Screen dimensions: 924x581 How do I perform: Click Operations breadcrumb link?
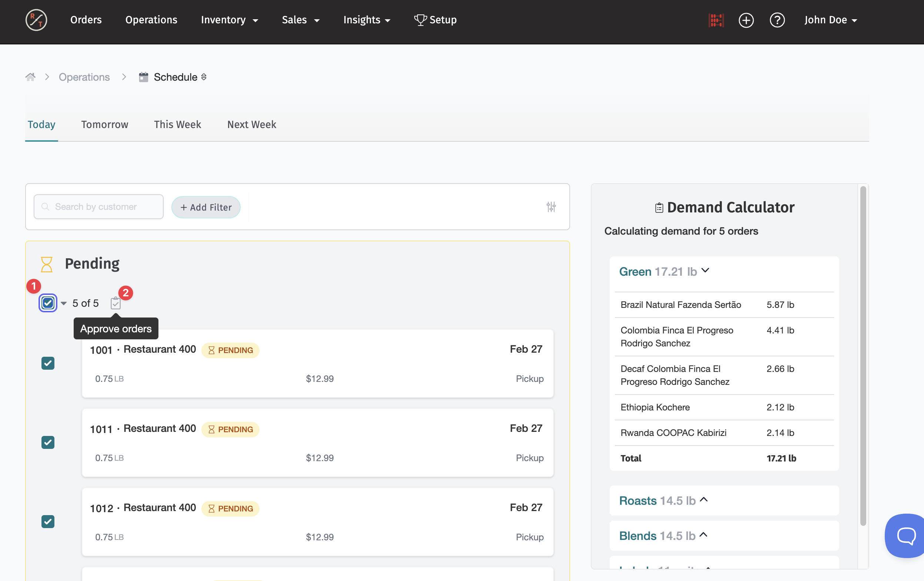[84, 77]
